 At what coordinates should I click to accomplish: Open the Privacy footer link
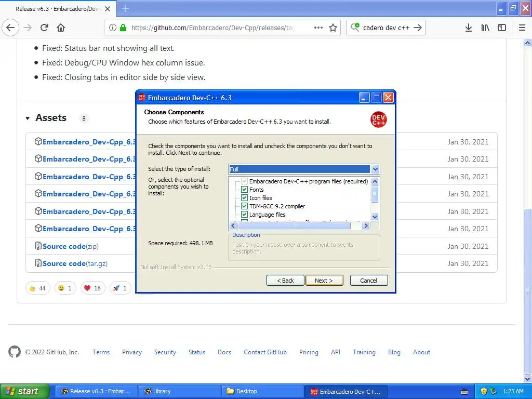[132, 352]
